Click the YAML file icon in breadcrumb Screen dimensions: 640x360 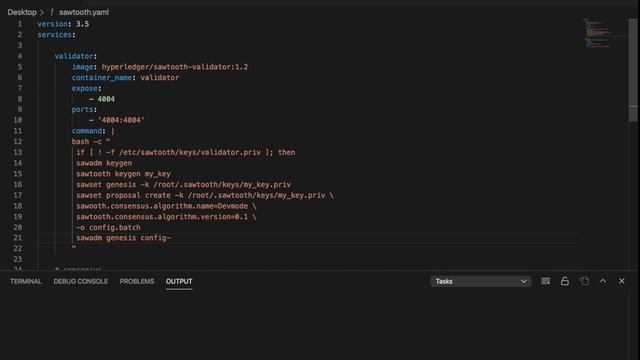(52, 12)
